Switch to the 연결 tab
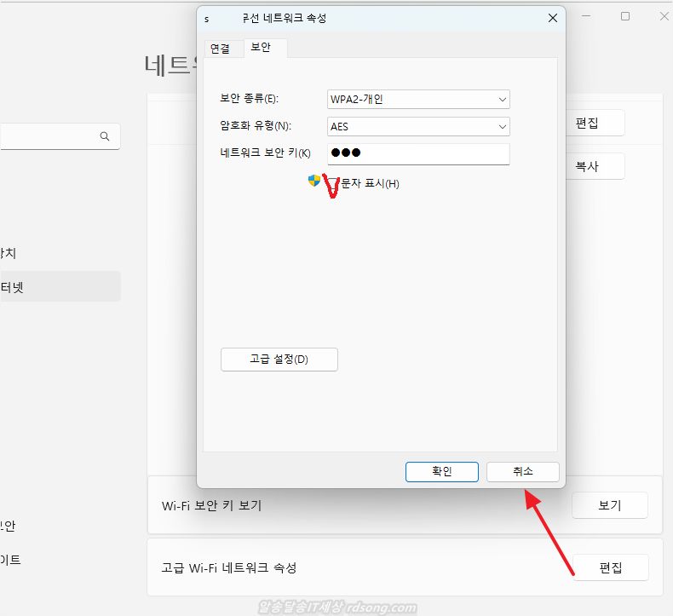The height and width of the screenshot is (616, 673). tap(220, 49)
